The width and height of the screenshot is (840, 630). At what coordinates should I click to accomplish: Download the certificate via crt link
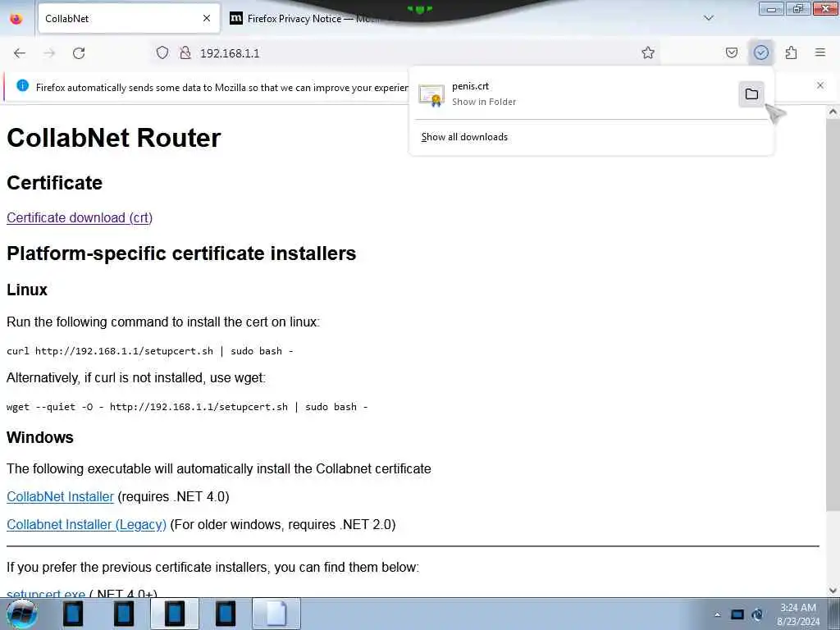pos(80,217)
